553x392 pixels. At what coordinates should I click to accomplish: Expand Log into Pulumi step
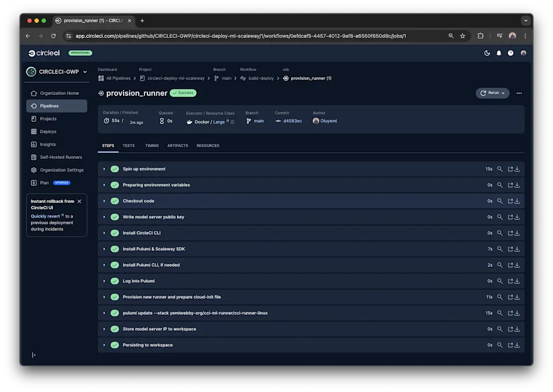point(104,281)
